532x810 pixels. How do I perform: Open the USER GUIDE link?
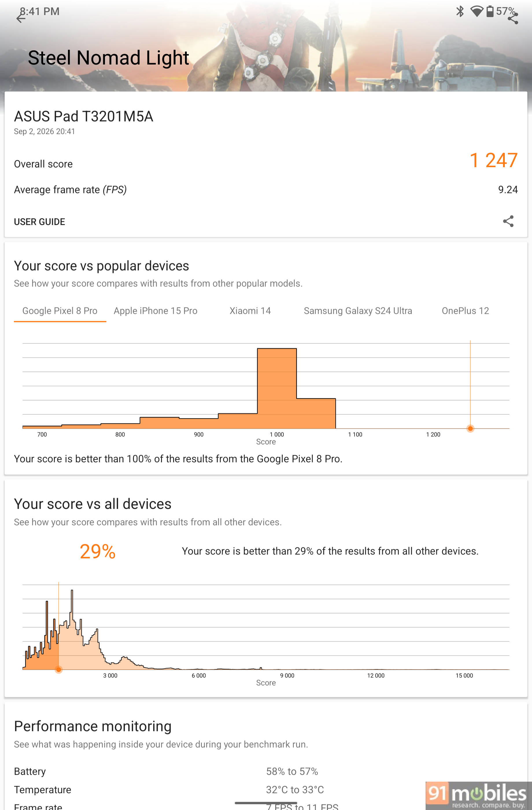[39, 222]
